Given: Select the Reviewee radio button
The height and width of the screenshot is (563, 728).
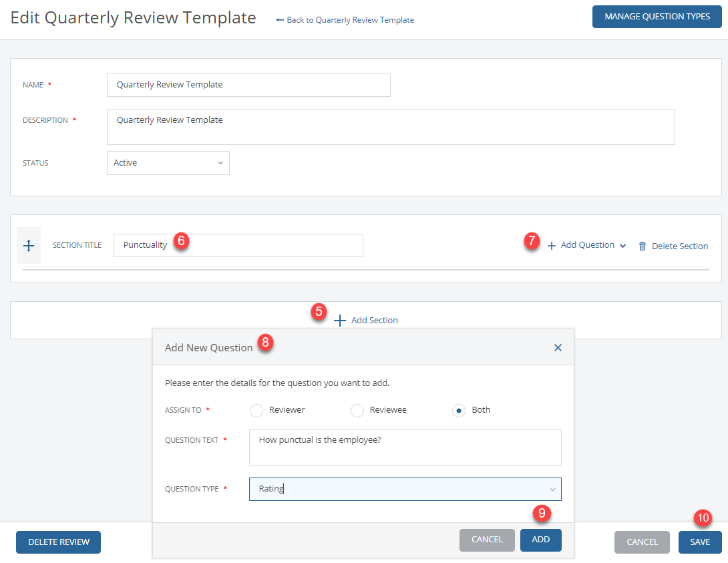Looking at the screenshot, I should [x=357, y=410].
